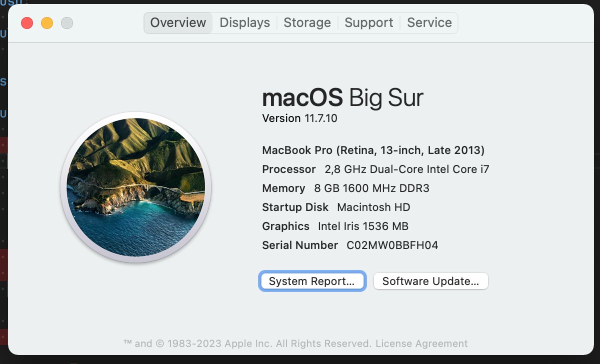Click the serial number C02MW0BBFH04
This screenshot has width=600, height=364.
coord(391,245)
